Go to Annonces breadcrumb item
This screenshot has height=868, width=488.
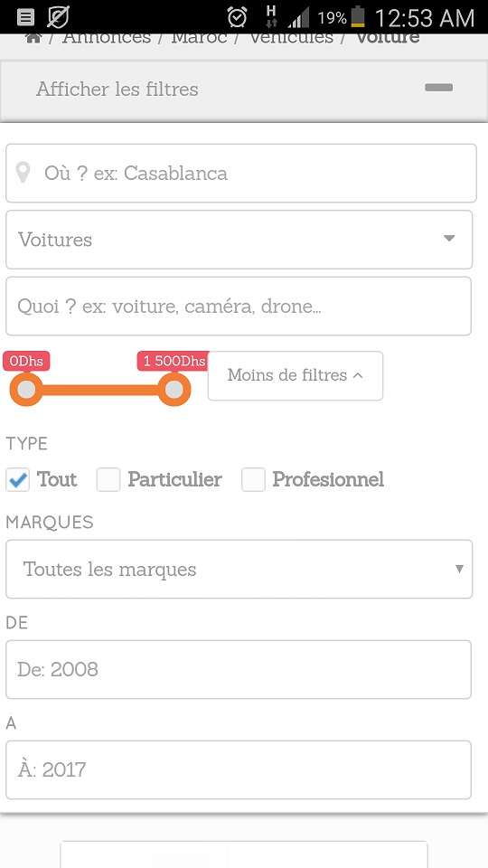click(x=107, y=38)
